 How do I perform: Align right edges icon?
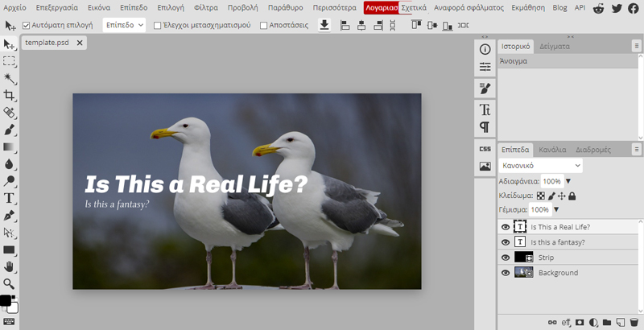click(x=378, y=25)
